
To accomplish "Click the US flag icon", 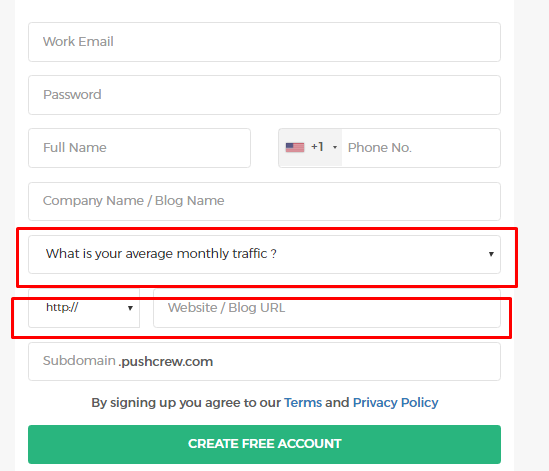I will coord(295,147).
